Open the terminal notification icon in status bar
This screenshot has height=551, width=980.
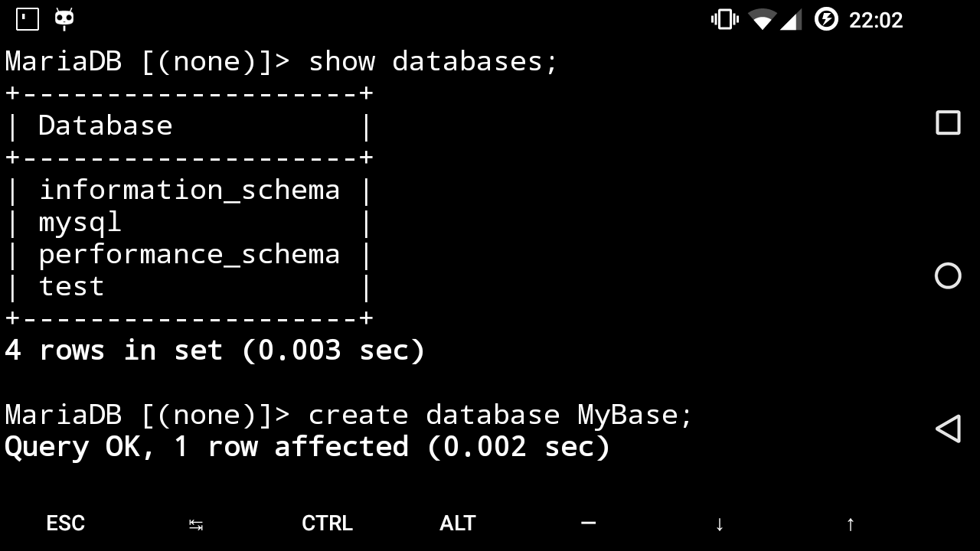(28, 19)
